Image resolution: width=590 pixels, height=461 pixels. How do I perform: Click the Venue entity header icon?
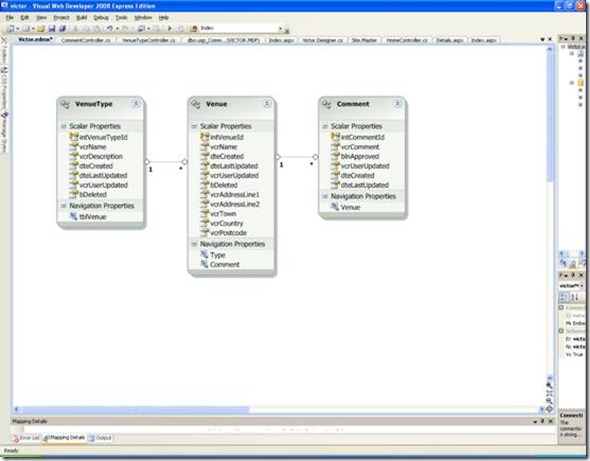point(196,104)
